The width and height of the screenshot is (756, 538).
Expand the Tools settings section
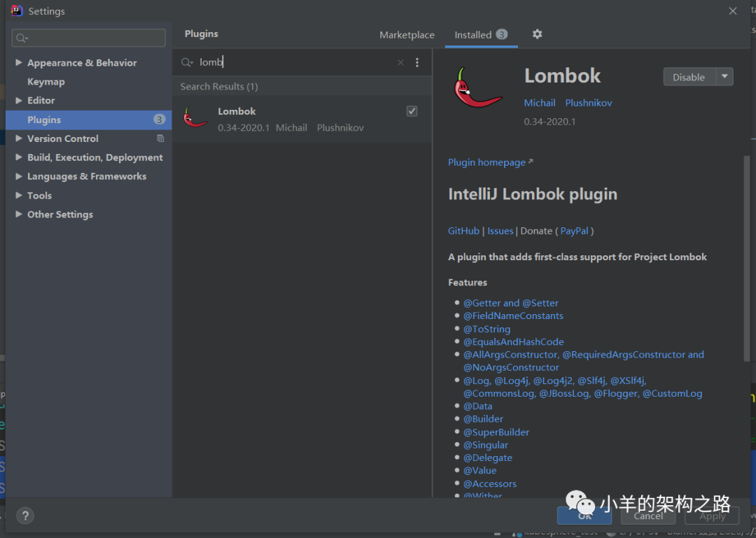[19, 195]
